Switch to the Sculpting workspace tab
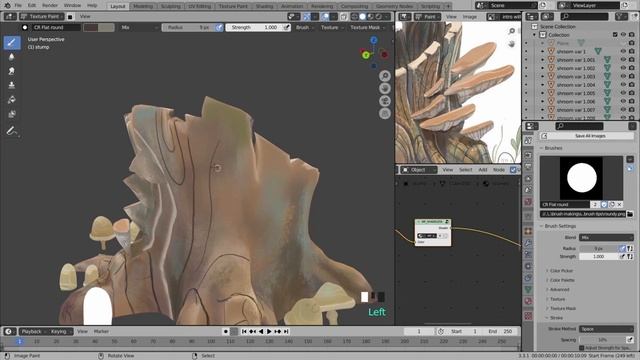Viewport: 640px width, 360px height. (x=170, y=6)
